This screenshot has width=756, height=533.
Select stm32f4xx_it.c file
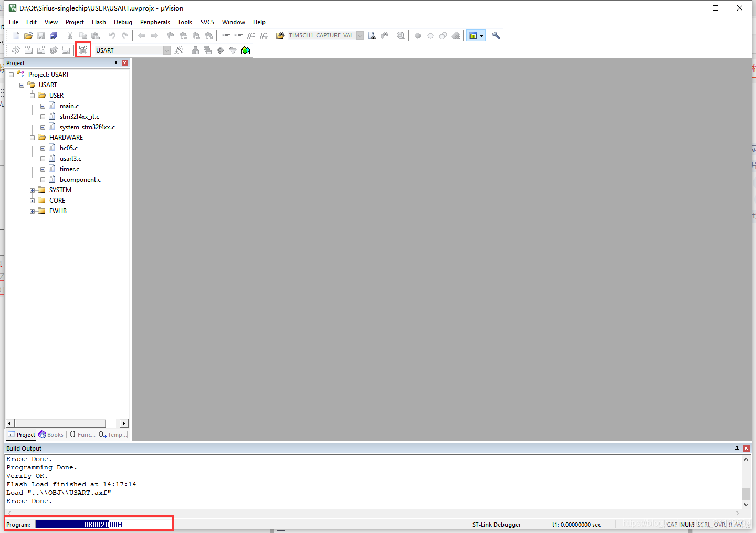click(x=79, y=117)
